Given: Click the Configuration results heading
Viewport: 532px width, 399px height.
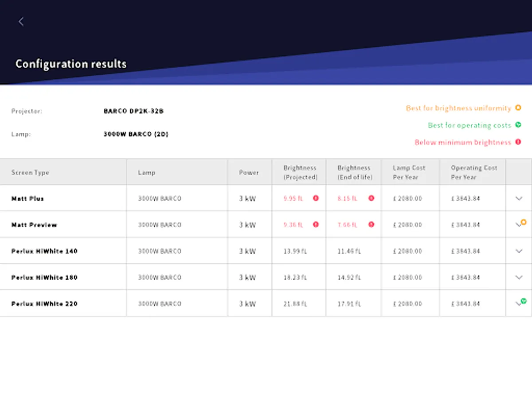Looking at the screenshot, I should (71, 64).
